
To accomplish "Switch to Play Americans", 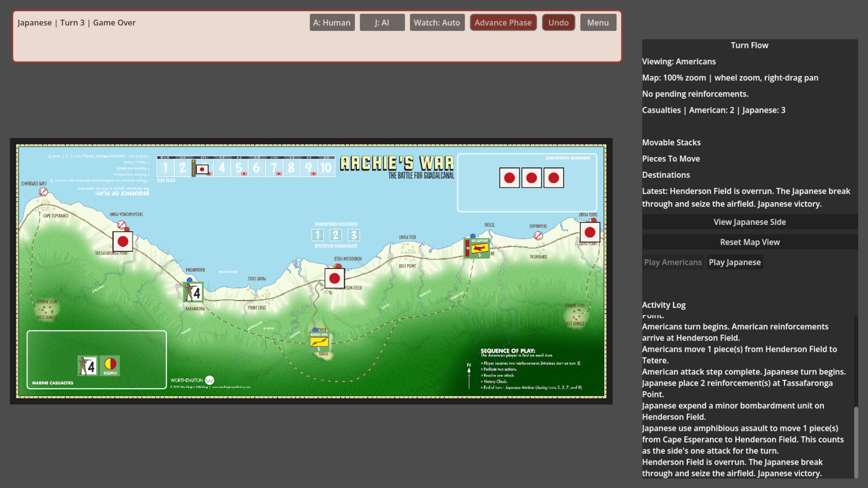I will 673,262.
